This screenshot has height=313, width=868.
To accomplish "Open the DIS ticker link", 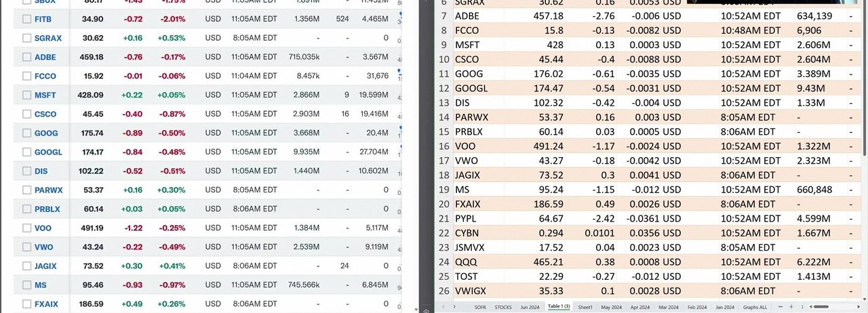I will 41,171.
